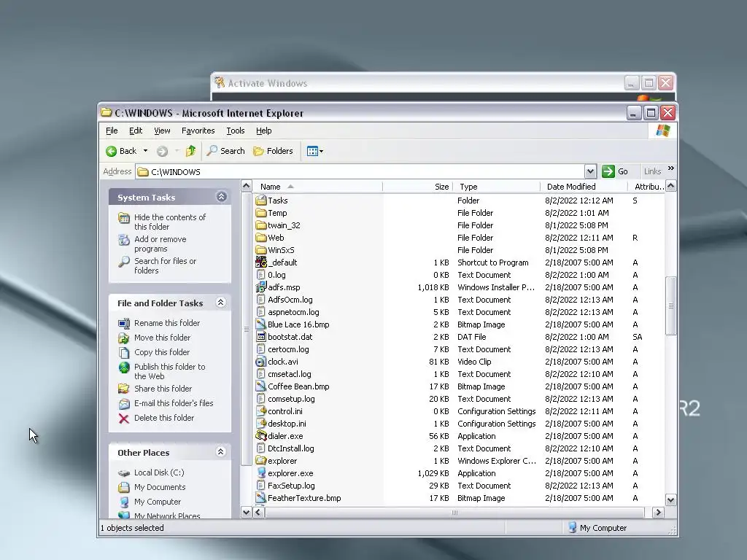Open the address bar dropdown
The height and width of the screenshot is (560, 747).
[x=590, y=171]
